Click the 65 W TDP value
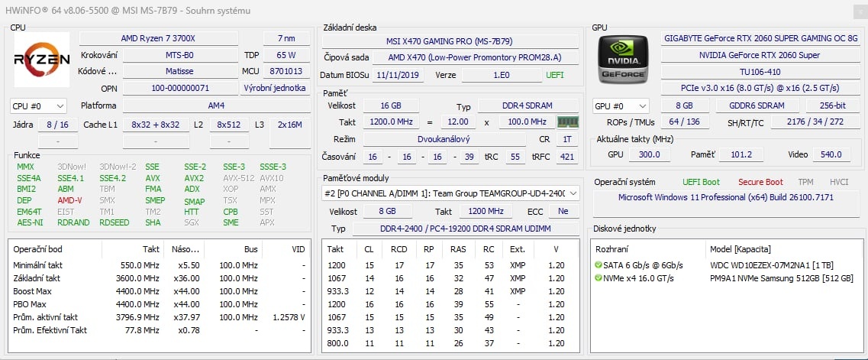The width and height of the screenshot is (868, 360). (x=287, y=55)
